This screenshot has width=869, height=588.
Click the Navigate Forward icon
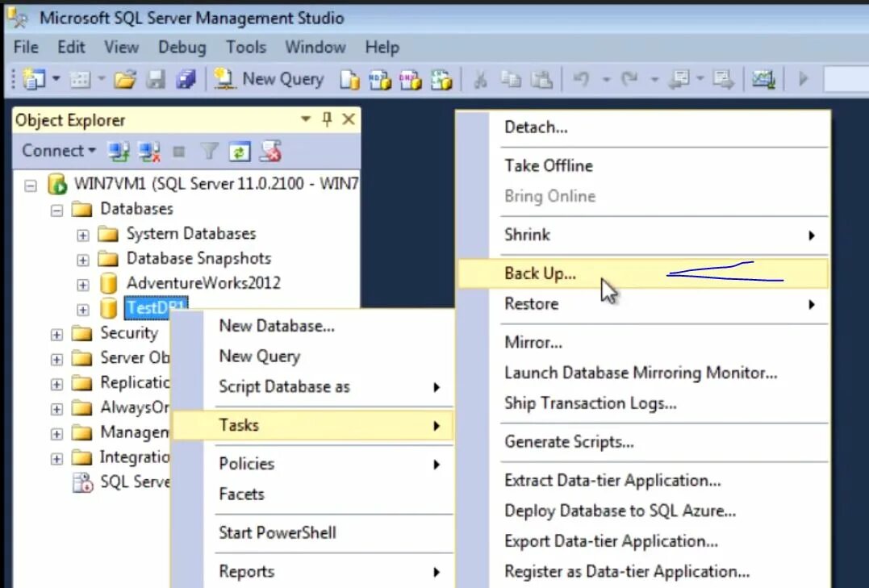point(723,79)
